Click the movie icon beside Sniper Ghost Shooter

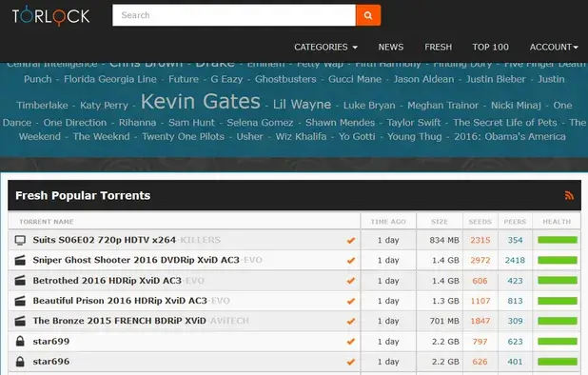click(x=20, y=260)
